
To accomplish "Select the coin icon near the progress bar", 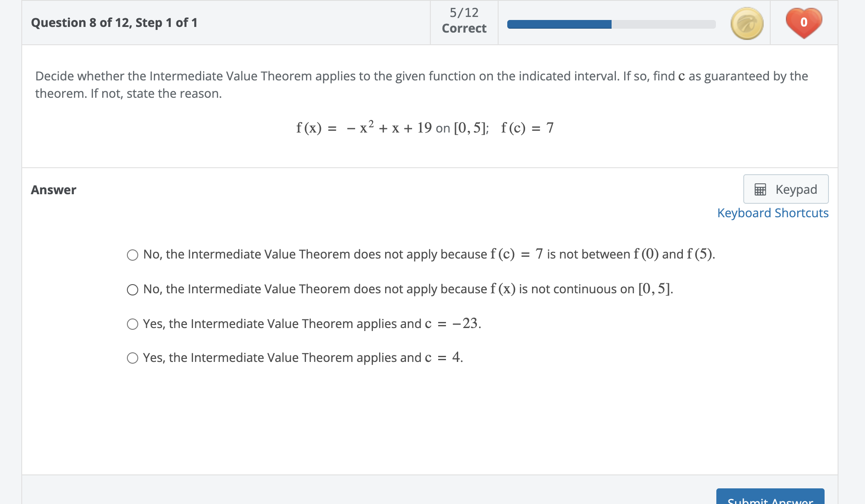I will 747,23.
